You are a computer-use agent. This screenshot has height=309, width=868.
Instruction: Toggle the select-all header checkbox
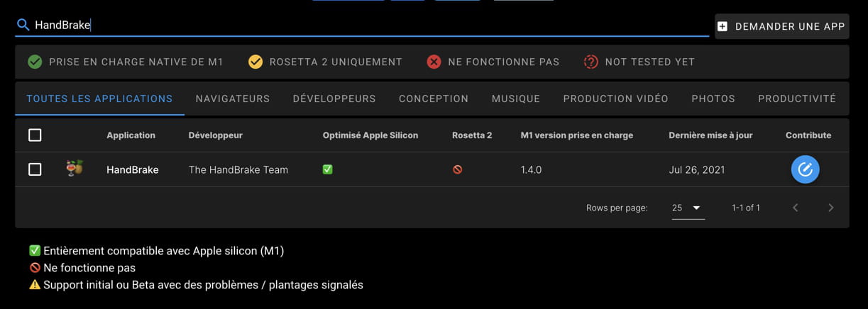(x=35, y=135)
